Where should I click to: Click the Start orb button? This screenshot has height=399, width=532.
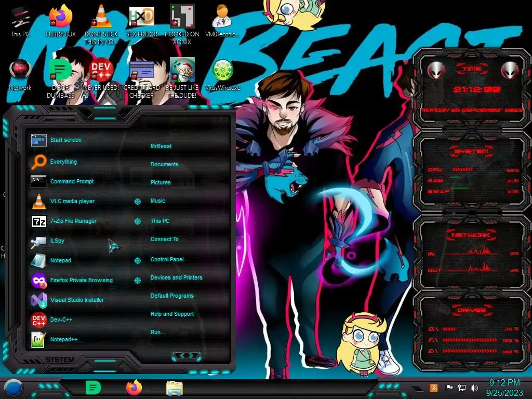tap(14, 388)
